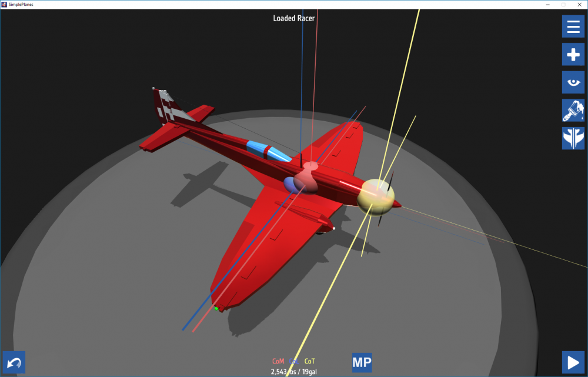The height and width of the screenshot is (377, 588).
Task: Open the aircraft symmetry tool icon
Action: pos(573,138)
